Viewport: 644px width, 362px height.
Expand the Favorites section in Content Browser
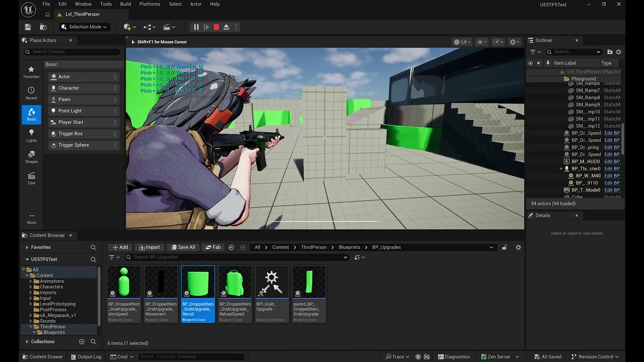click(x=27, y=247)
